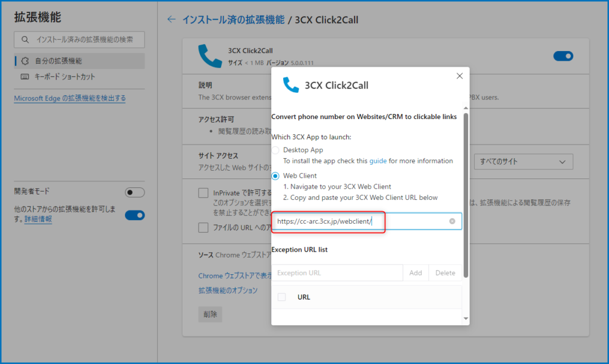
Task: Select the Desktop App radio button
Action: 275,150
